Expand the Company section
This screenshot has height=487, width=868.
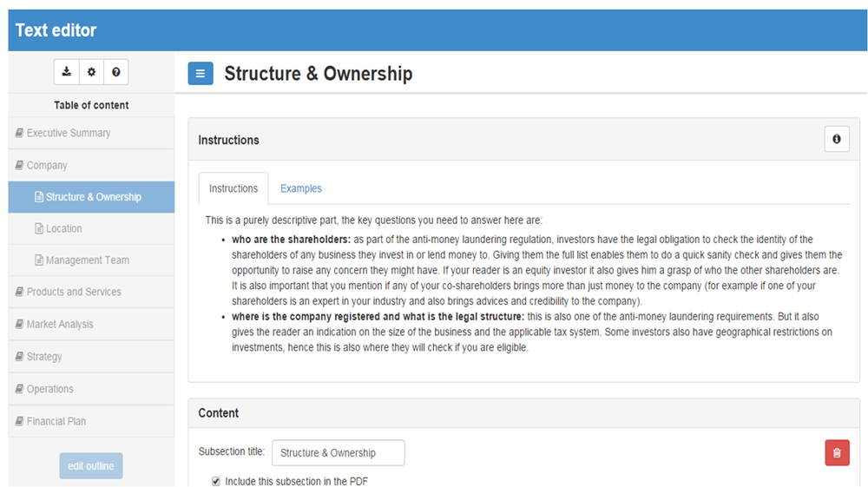click(91, 165)
